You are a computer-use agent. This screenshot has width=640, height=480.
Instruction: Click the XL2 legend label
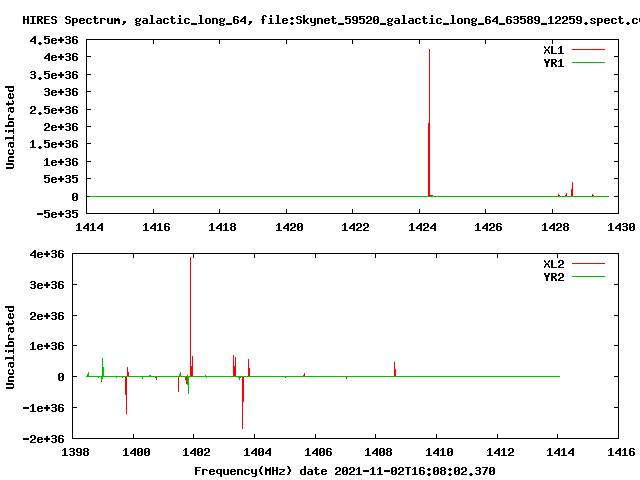point(553,264)
